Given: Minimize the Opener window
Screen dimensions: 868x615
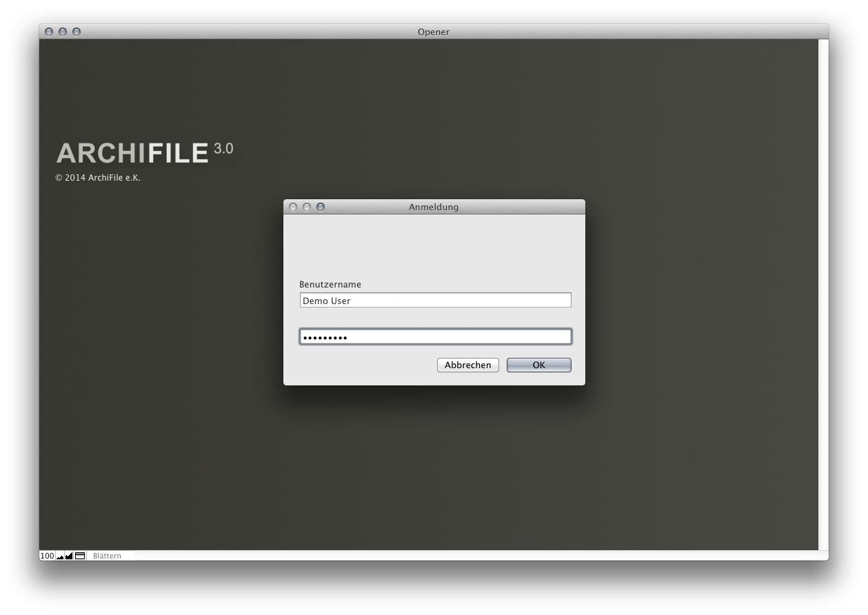Looking at the screenshot, I should [63, 32].
